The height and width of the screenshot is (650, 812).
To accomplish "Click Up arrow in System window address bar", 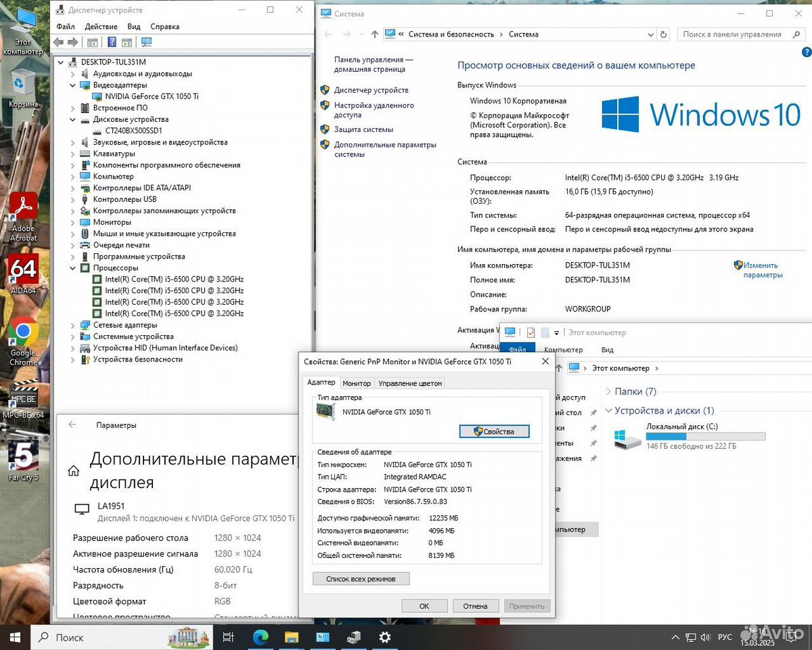I will click(375, 35).
